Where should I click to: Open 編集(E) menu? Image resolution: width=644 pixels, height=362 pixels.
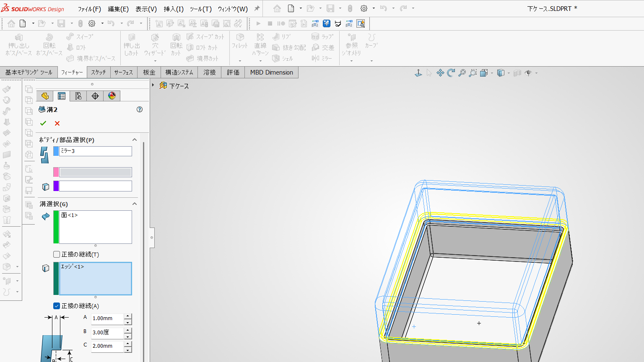point(118,9)
